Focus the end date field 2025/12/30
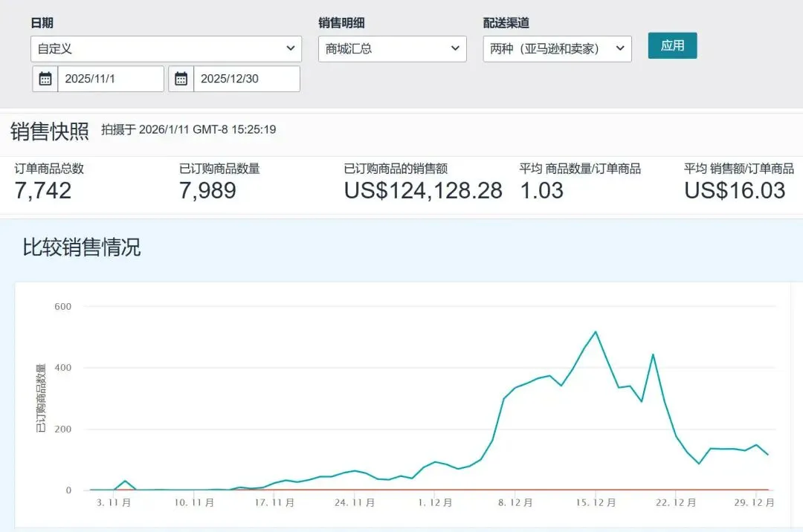This screenshot has width=803, height=532. pos(247,79)
